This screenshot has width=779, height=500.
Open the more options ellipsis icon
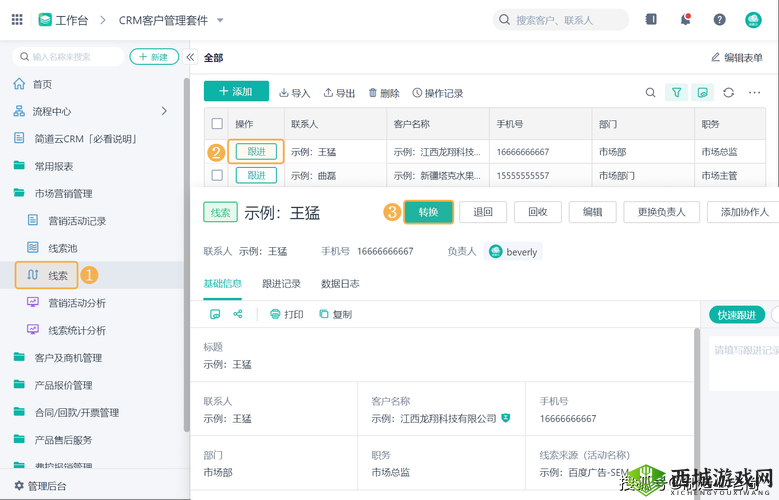click(x=754, y=92)
